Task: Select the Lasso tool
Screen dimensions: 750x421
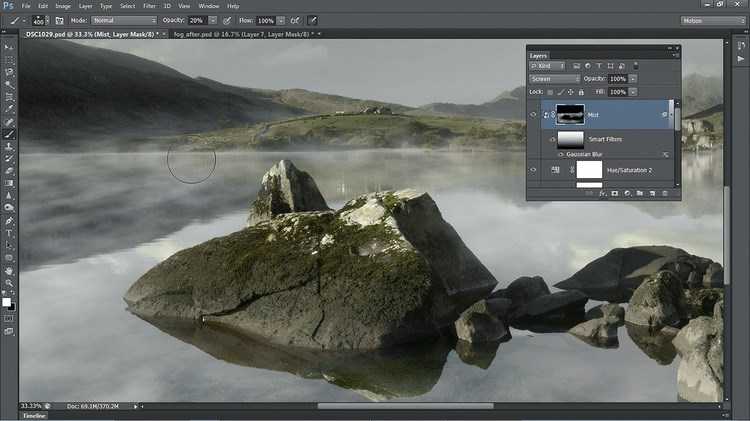Action: pos(9,72)
